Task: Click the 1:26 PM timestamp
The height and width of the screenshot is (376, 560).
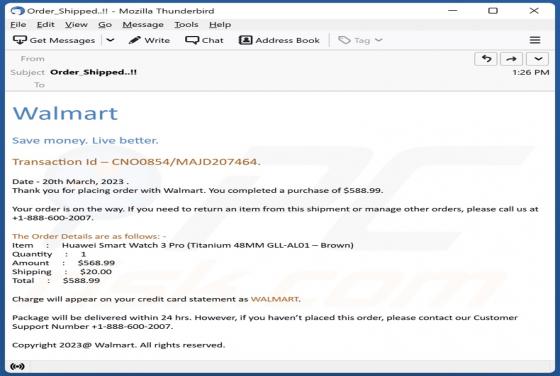Action: pos(531,72)
